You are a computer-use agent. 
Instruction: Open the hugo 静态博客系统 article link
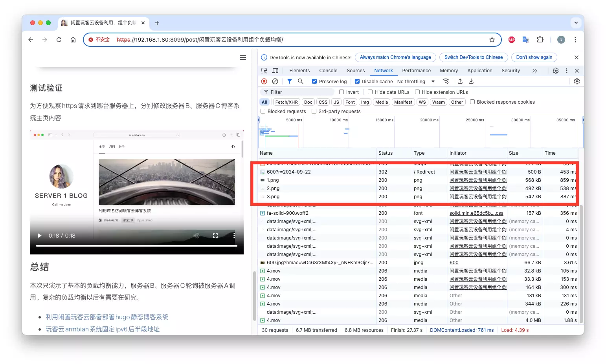[x=107, y=317]
